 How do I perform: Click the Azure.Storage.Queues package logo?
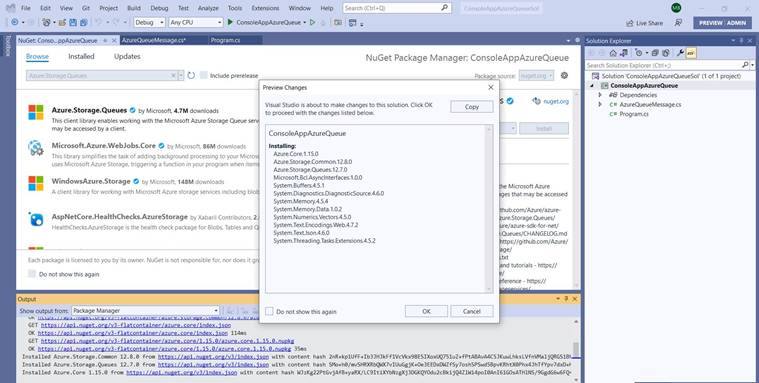(x=36, y=112)
